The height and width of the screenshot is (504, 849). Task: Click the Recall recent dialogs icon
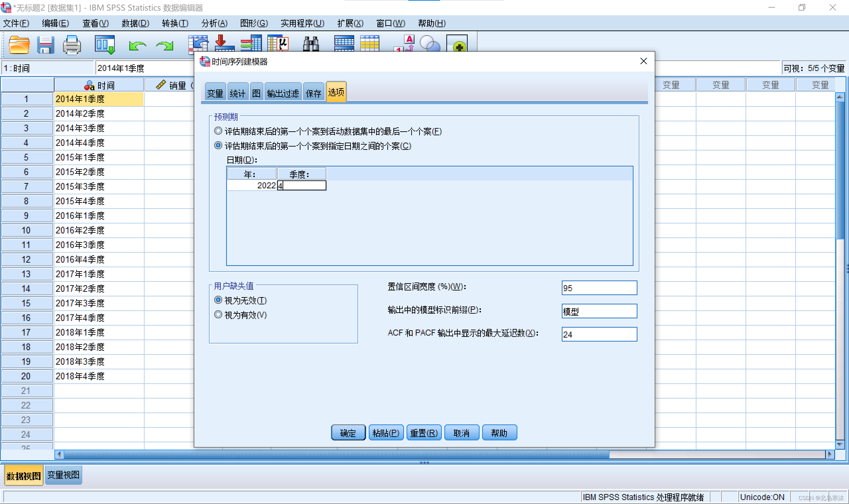tap(105, 45)
